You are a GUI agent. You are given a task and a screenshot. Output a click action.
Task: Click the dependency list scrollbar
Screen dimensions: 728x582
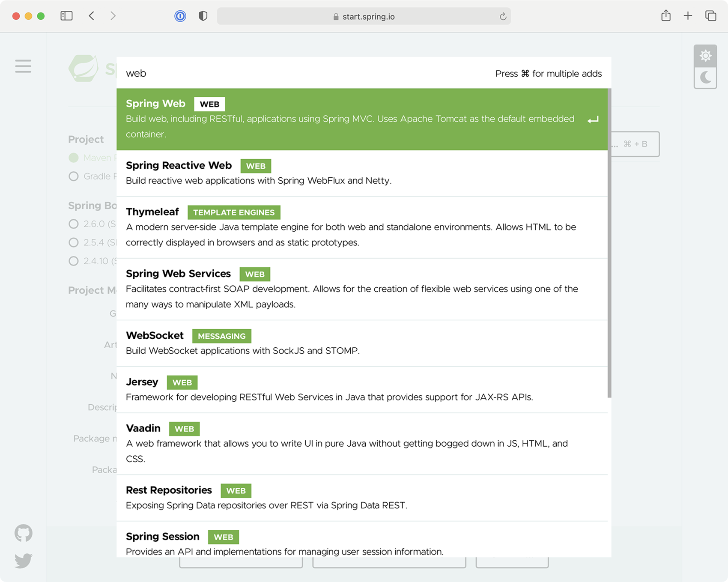609,243
